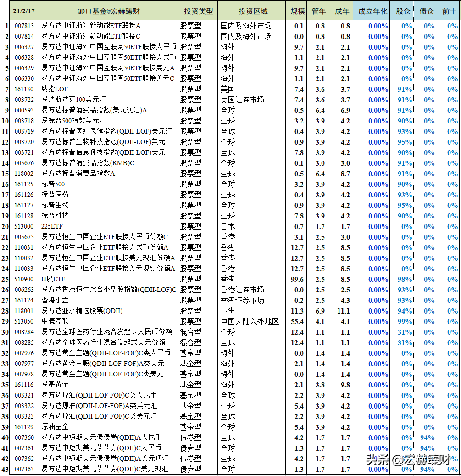This screenshot has height=476, width=461.
Task: Select 标普科技 fund name cell
Action: (x=55, y=216)
